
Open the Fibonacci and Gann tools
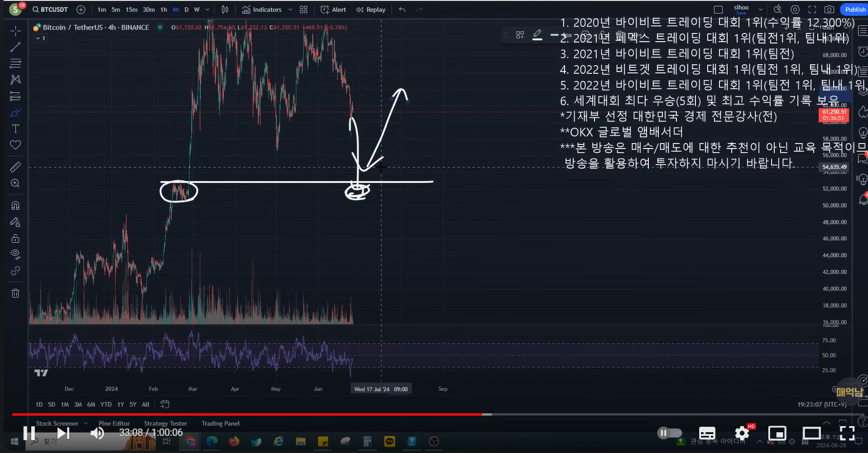(x=15, y=64)
